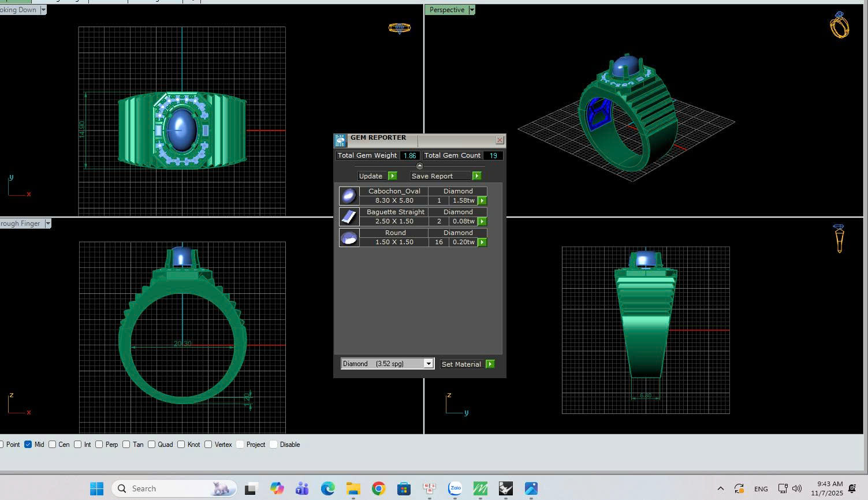This screenshot has width=868, height=500.
Task: Enable the Cen snap checkbox
Action: click(53, 445)
